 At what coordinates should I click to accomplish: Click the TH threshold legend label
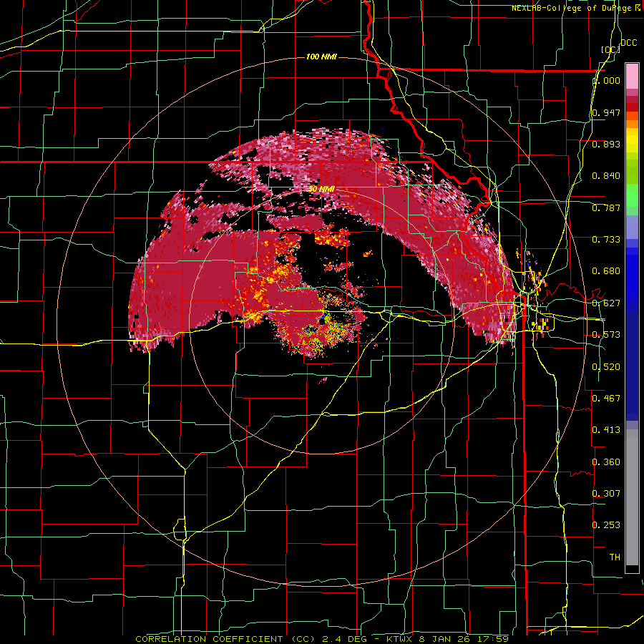(x=615, y=557)
